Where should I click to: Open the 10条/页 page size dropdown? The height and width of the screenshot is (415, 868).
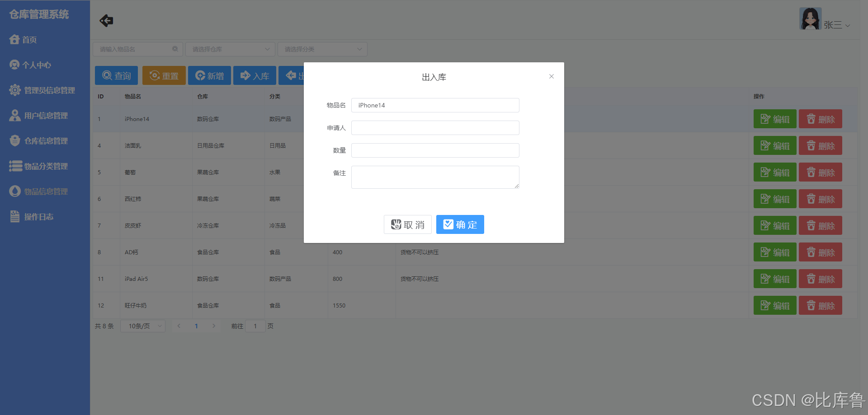142,326
